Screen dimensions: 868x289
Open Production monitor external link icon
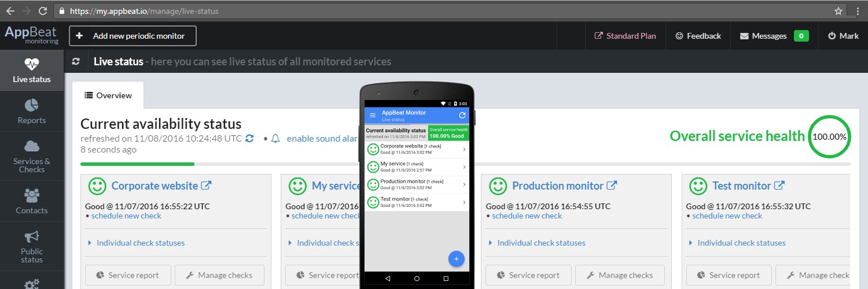[x=612, y=186]
